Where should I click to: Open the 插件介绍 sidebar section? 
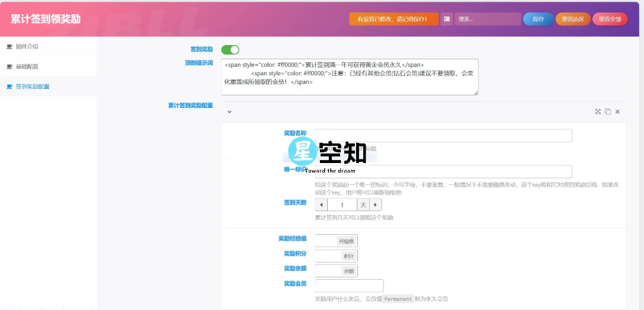tap(48, 46)
